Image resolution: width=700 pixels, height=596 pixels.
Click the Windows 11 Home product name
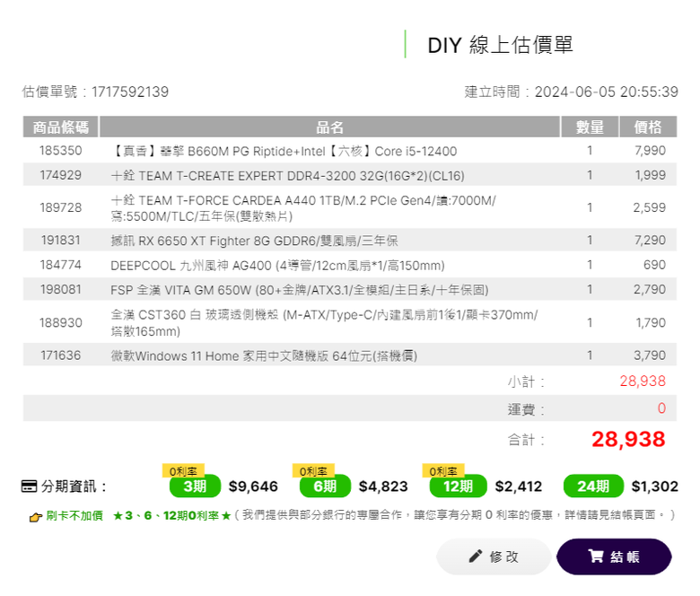point(264,355)
